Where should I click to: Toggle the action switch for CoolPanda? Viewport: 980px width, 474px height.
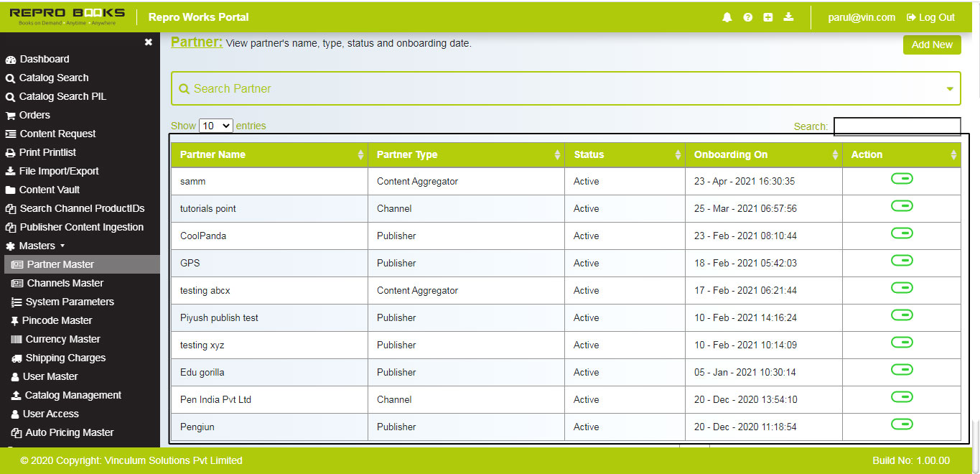coord(902,233)
